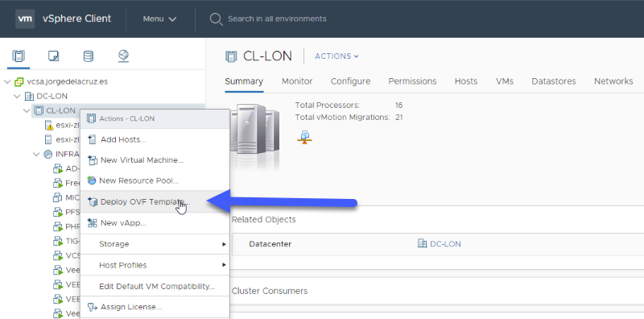Select DC-LON in the inventory tree

coord(52,96)
